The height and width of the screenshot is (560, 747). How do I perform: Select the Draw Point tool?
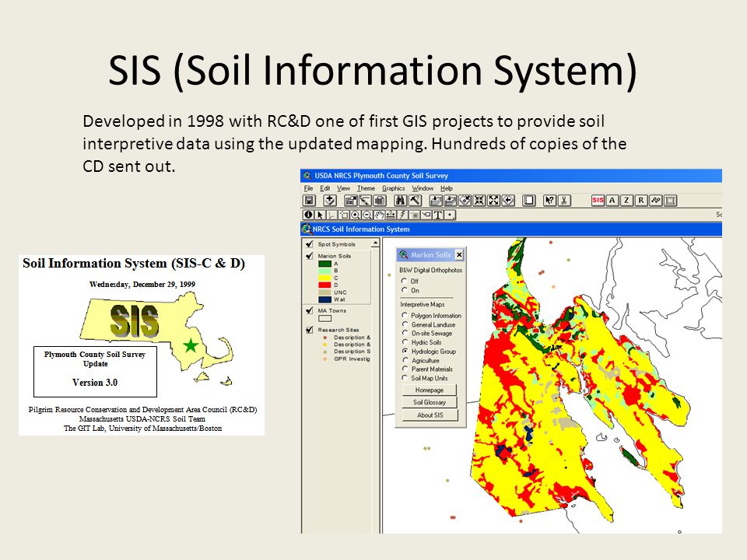pos(450,215)
